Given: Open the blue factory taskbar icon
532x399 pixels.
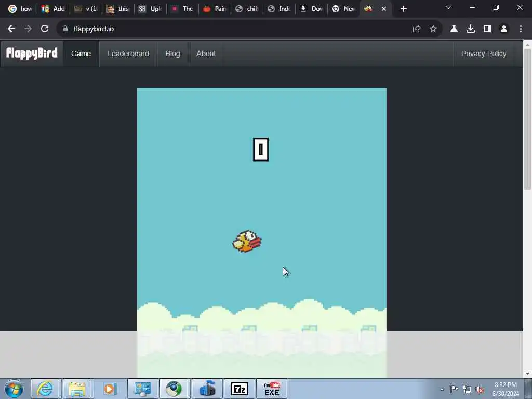Looking at the screenshot, I should pos(207,389).
